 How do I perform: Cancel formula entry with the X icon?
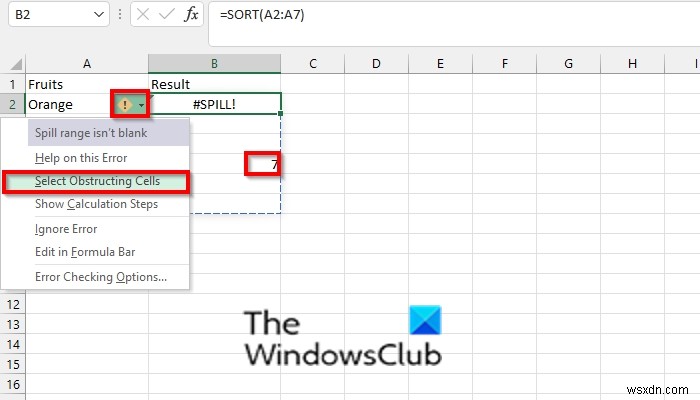pyautogui.click(x=143, y=15)
